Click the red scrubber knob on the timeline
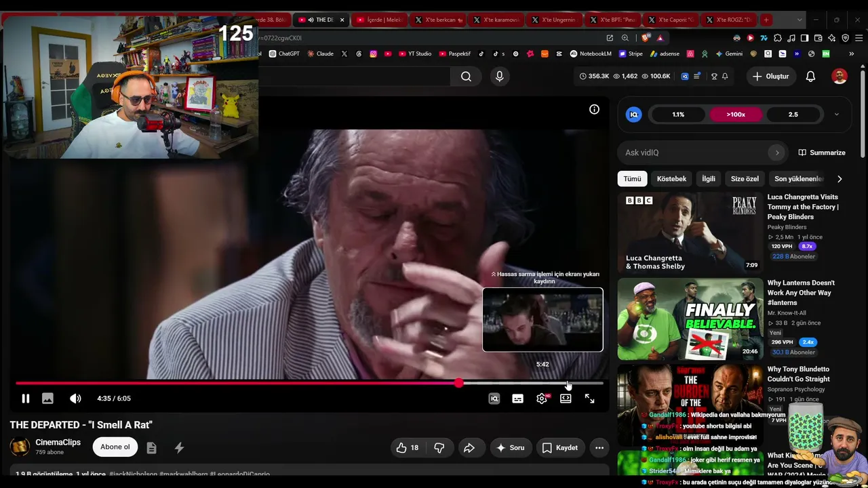 459,384
